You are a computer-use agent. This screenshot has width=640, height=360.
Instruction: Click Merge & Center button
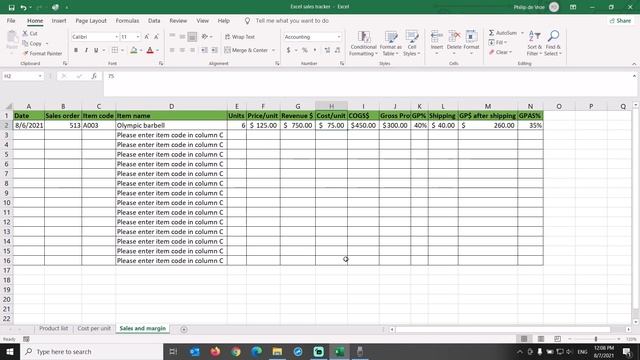coord(246,50)
